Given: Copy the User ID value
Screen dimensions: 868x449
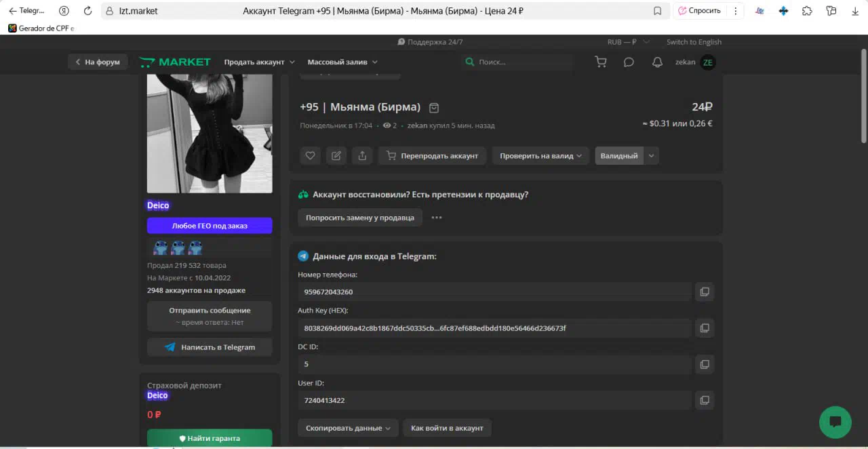Looking at the screenshot, I should 705,400.
